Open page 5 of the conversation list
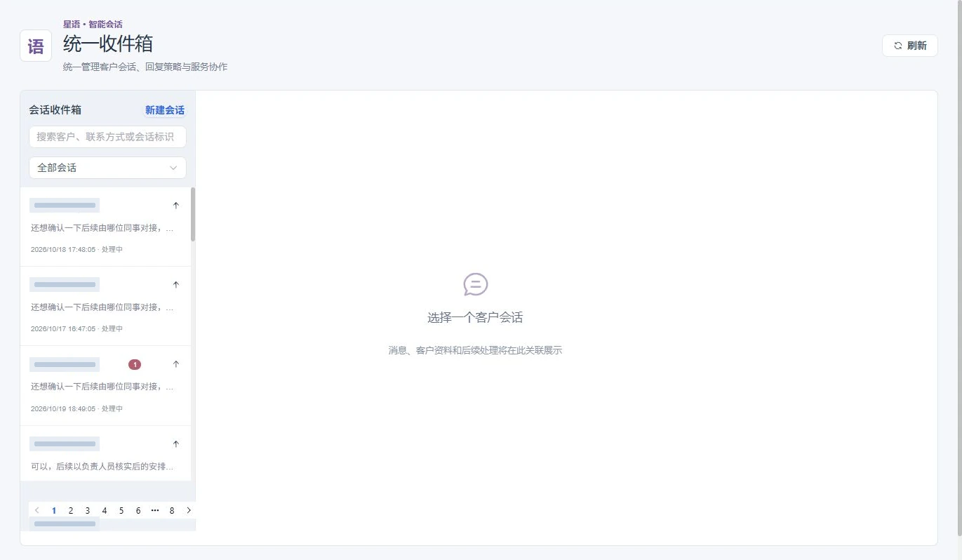The height and width of the screenshot is (560, 962). pyautogui.click(x=121, y=510)
